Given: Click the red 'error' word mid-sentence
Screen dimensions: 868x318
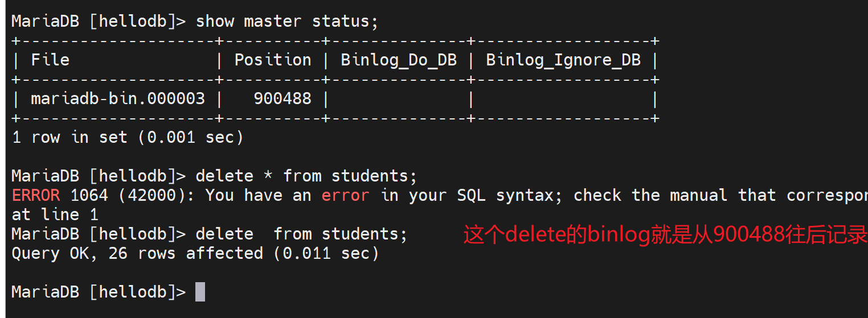Looking at the screenshot, I should (x=345, y=195).
